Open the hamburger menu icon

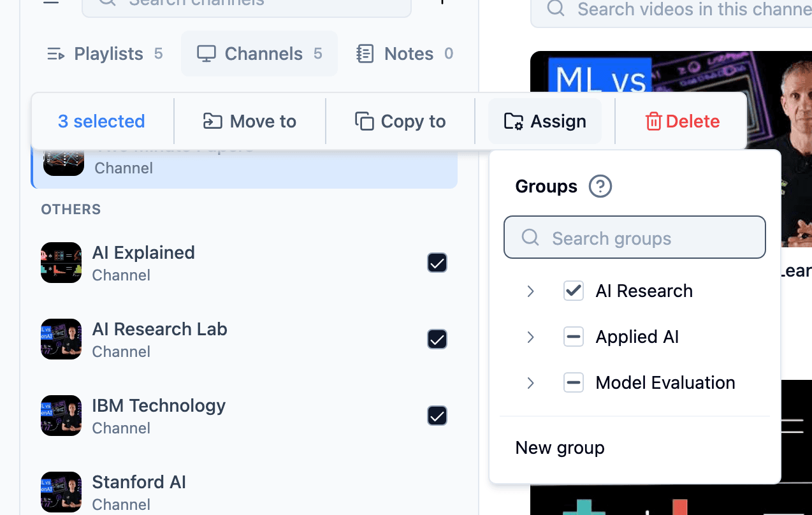pos(51,2)
